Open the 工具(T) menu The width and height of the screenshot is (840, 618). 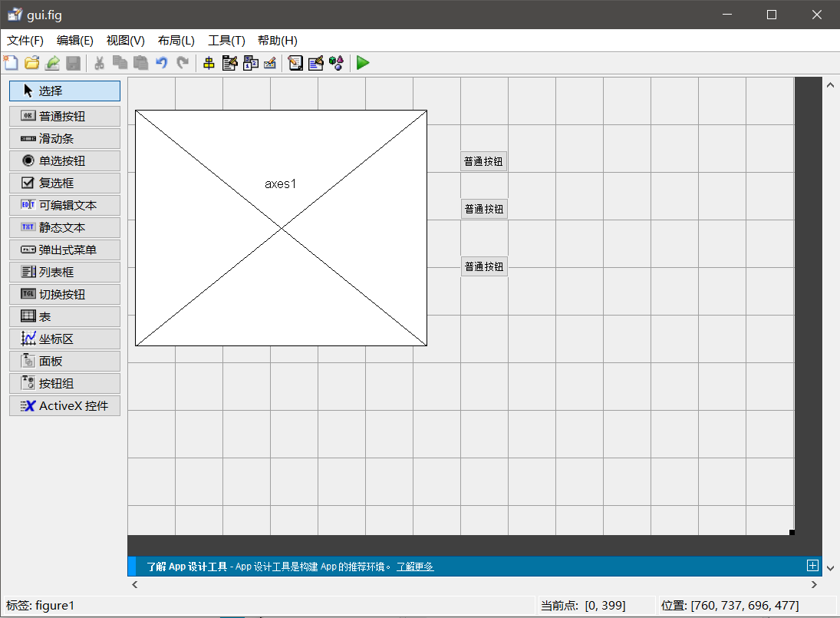226,41
